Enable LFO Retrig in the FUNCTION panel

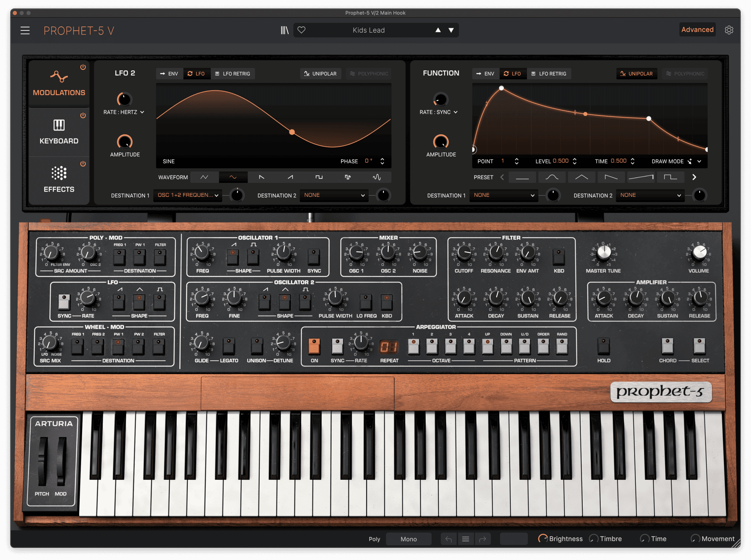click(x=549, y=73)
